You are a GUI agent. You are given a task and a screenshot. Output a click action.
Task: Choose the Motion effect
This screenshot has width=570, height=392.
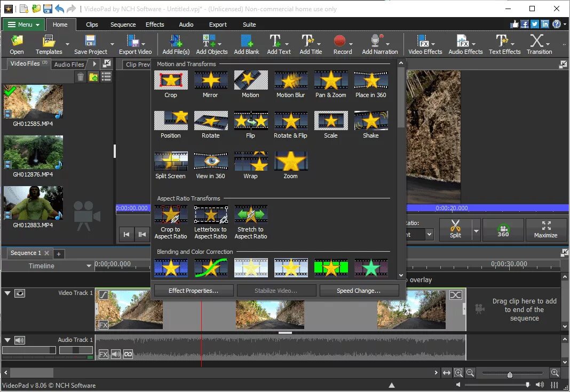(250, 84)
